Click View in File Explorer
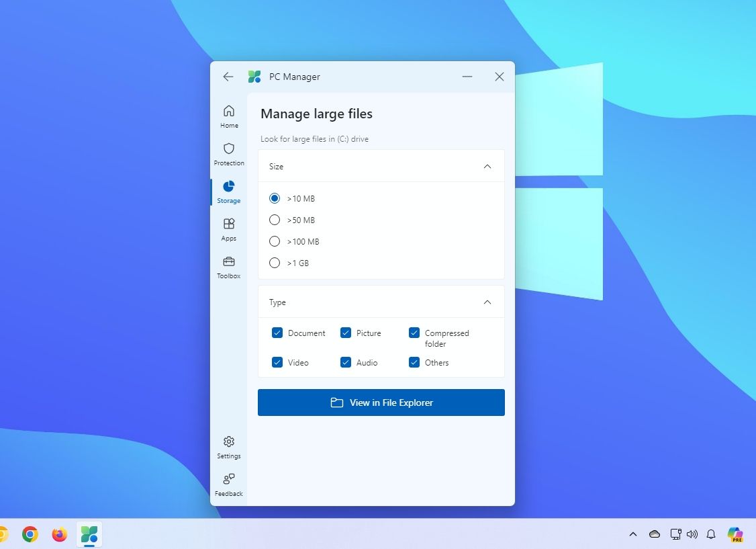 click(x=381, y=403)
